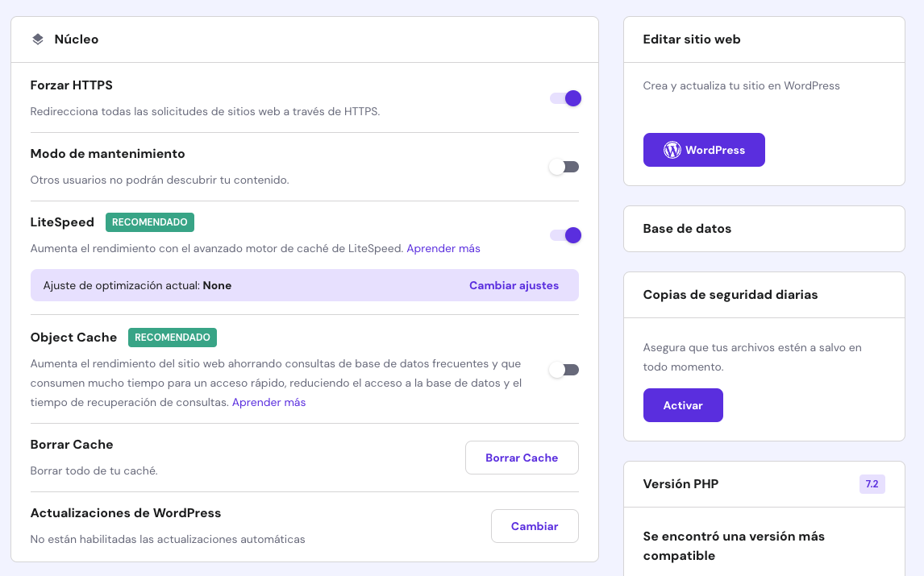The height and width of the screenshot is (576, 924).
Task: Click the PHP version 7.2 badge
Action: pos(872,484)
